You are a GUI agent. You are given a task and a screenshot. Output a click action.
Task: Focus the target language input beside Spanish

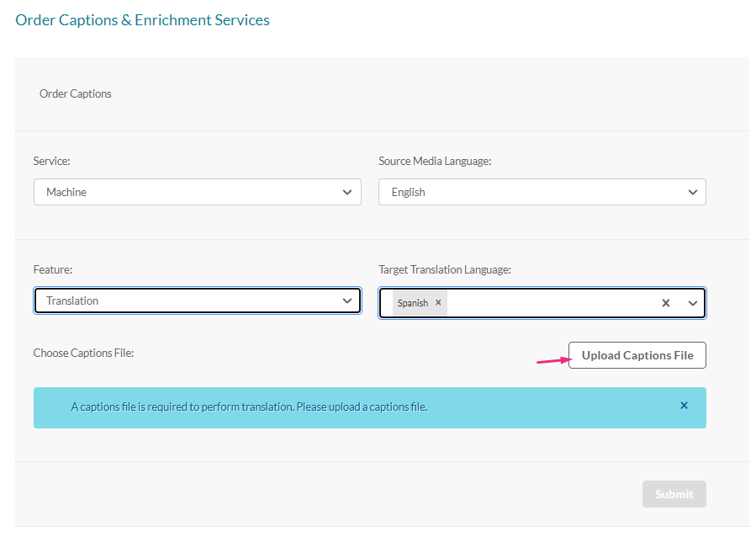point(547,303)
